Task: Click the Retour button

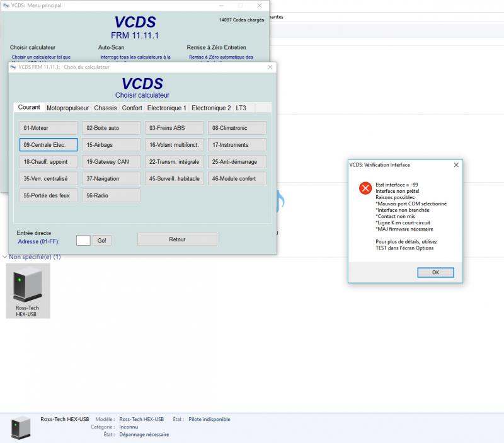Action: coord(177,239)
